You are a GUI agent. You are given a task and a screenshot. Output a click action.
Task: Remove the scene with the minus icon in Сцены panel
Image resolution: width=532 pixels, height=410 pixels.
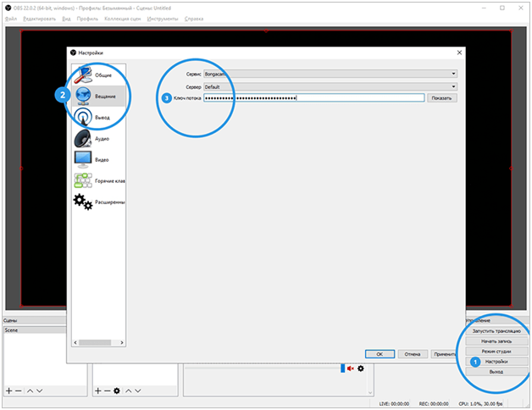[19, 391]
